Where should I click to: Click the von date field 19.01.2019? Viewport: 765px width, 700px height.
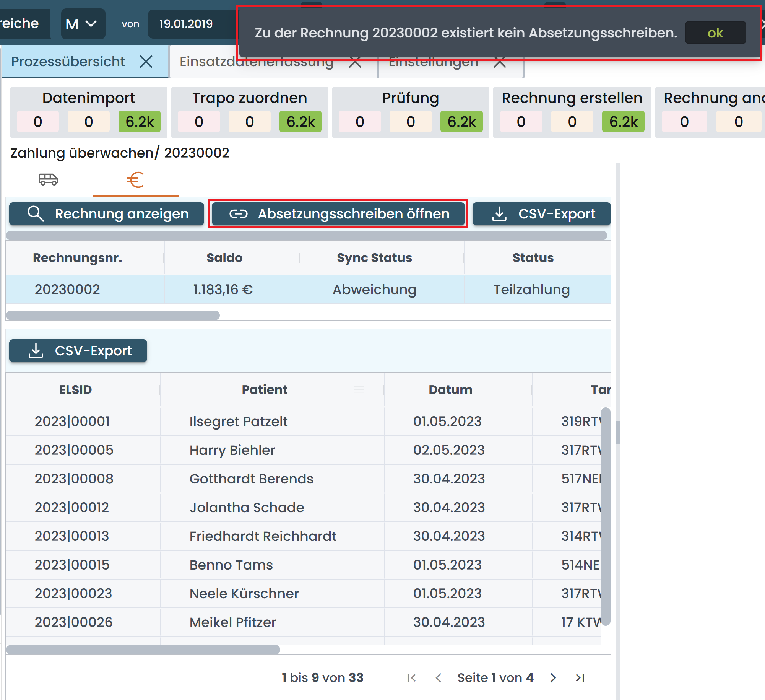(186, 24)
